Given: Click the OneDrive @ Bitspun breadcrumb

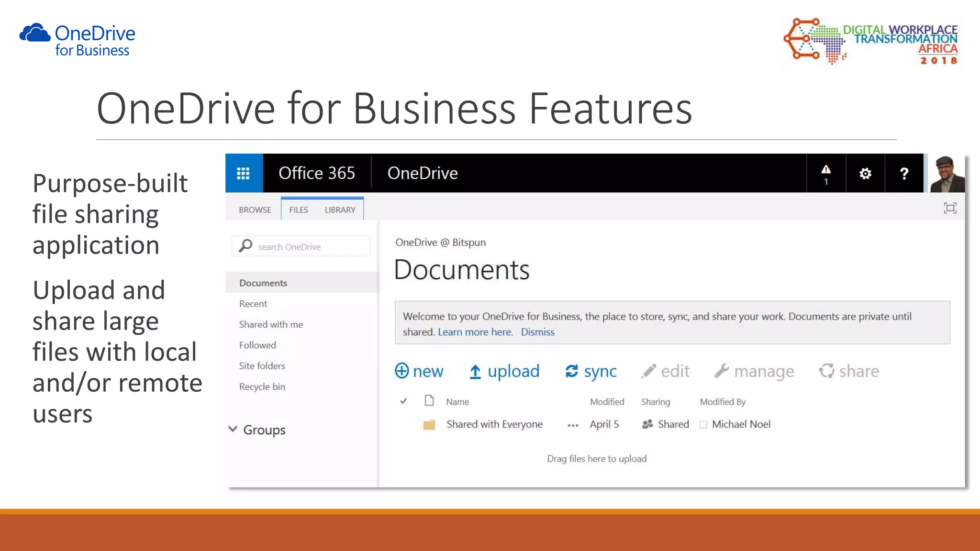Looking at the screenshot, I should click(x=440, y=242).
